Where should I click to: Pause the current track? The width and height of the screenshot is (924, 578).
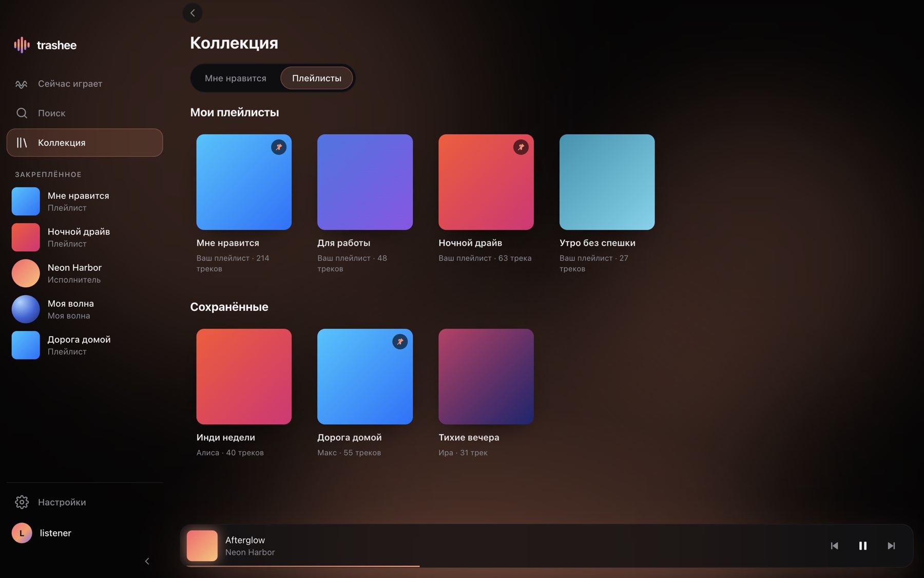[863, 546]
